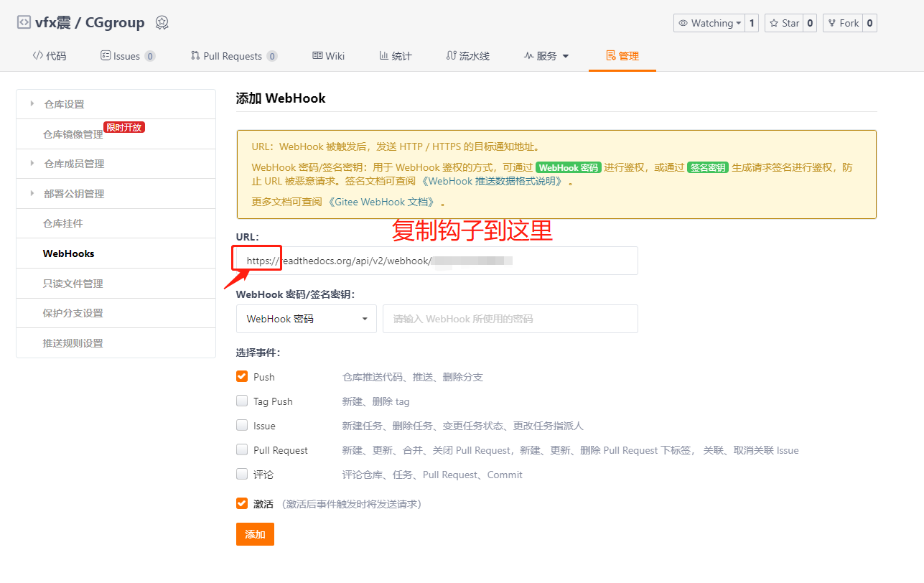The width and height of the screenshot is (924, 583).
Task: Click the CGgroup repository name link
Action: [115, 23]
